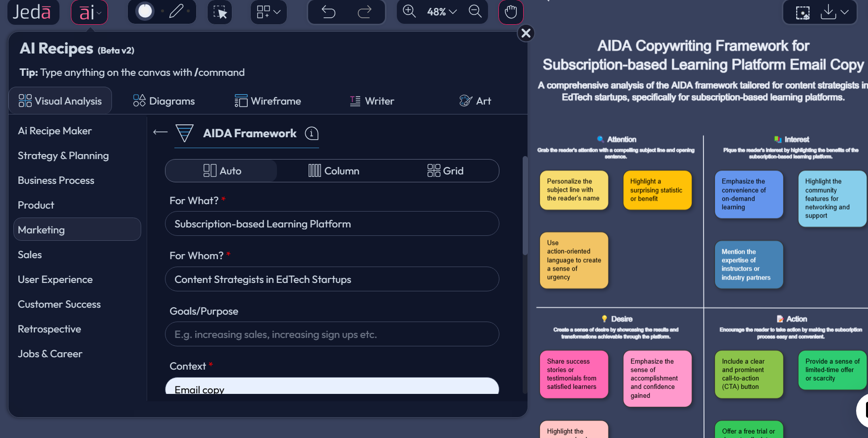Click the select-area export icon
This screenshot has height=438, width=868.
pyautogui.click(x=803, y=12)
